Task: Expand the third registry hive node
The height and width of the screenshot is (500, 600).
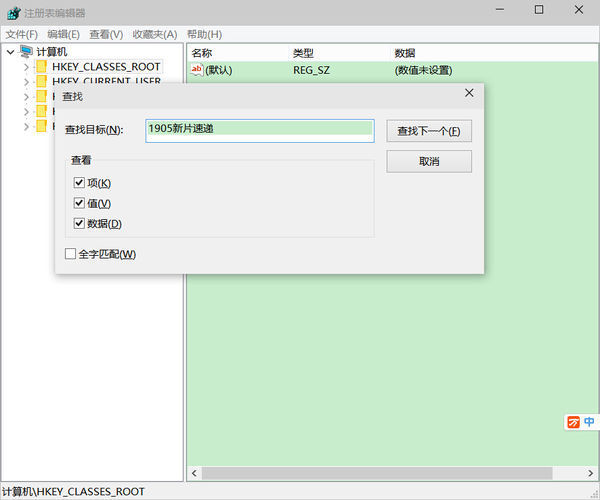Action: 26,97
